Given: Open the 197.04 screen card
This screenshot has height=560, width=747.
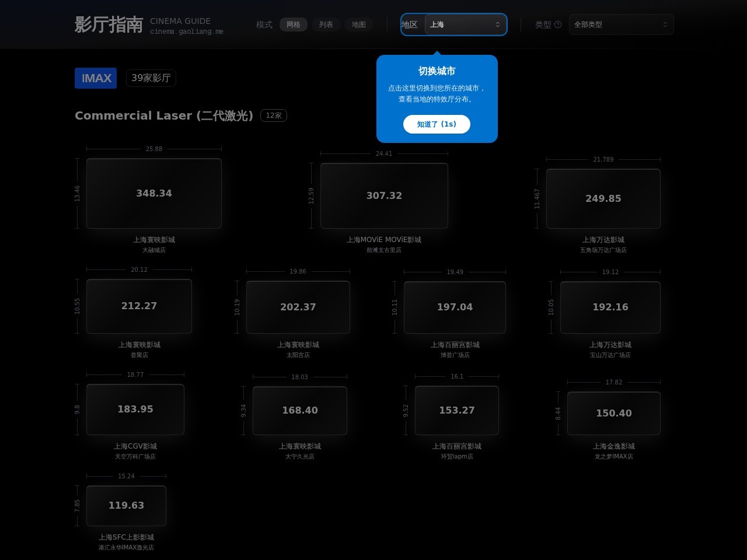Looking at the screenshot, I should (455, 307).
